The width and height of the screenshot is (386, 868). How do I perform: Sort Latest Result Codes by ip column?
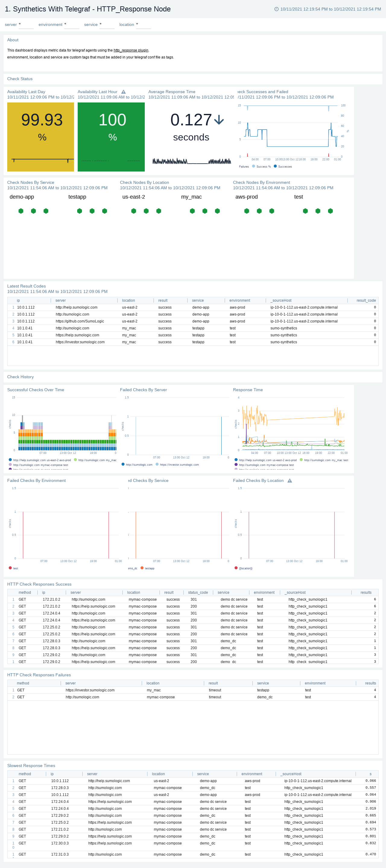point(18,300)
